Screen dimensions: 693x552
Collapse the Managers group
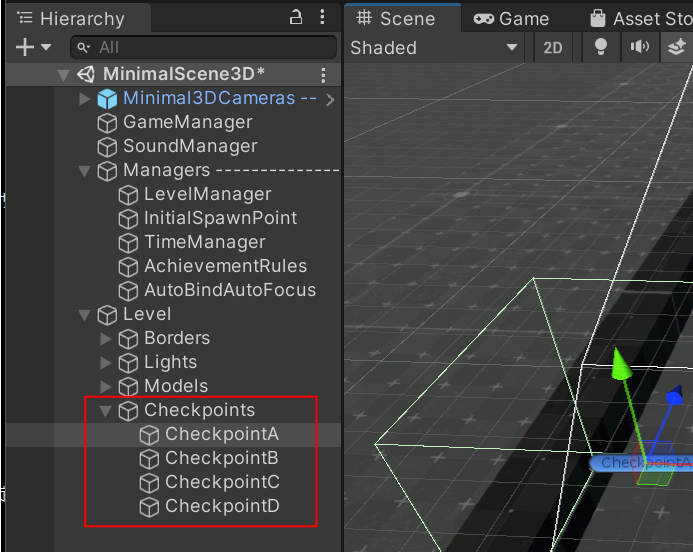pyautogui.click(x=84, y=171)
